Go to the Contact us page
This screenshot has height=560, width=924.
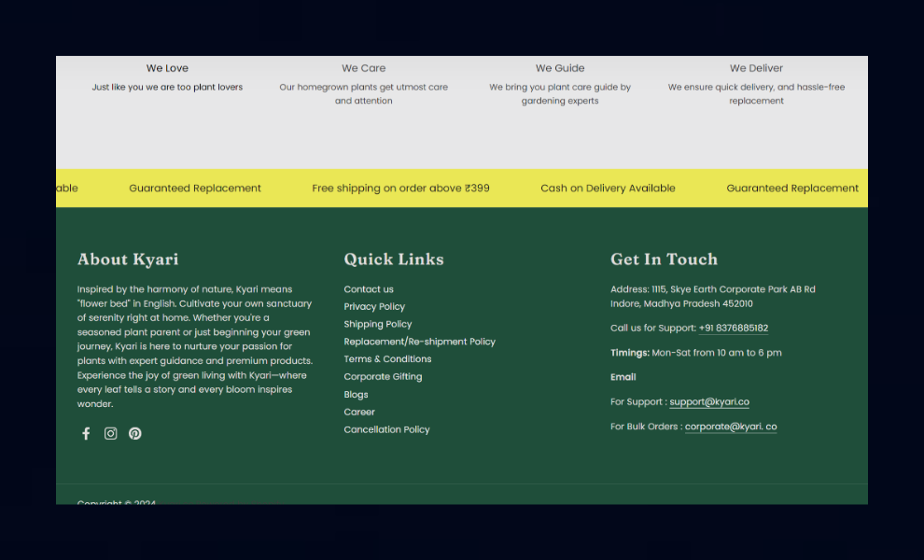point(369,289)
